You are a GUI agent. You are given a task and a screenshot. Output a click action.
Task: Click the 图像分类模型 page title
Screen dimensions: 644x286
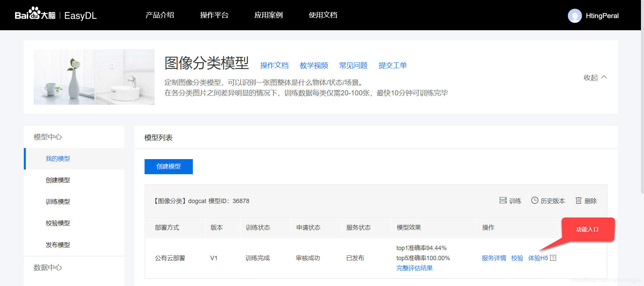207,63
